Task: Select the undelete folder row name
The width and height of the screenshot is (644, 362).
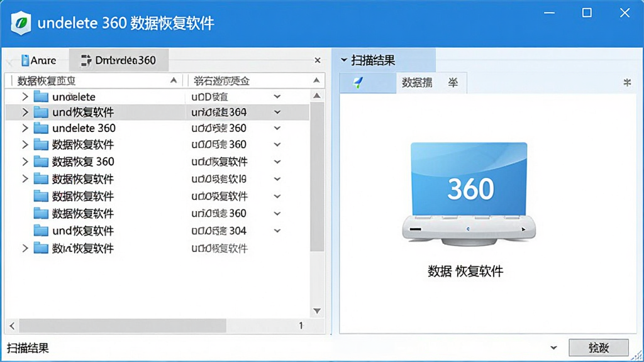Action: (74, 97)
